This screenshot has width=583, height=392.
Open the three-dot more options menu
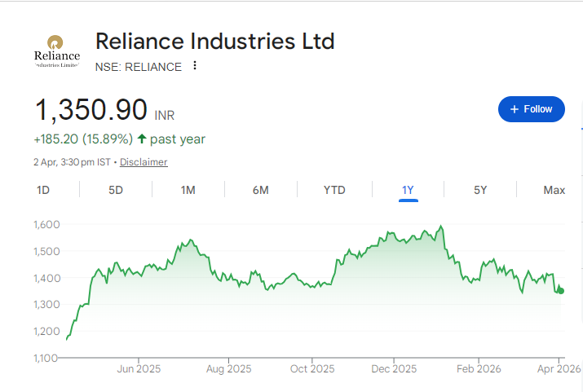[194, 66]
